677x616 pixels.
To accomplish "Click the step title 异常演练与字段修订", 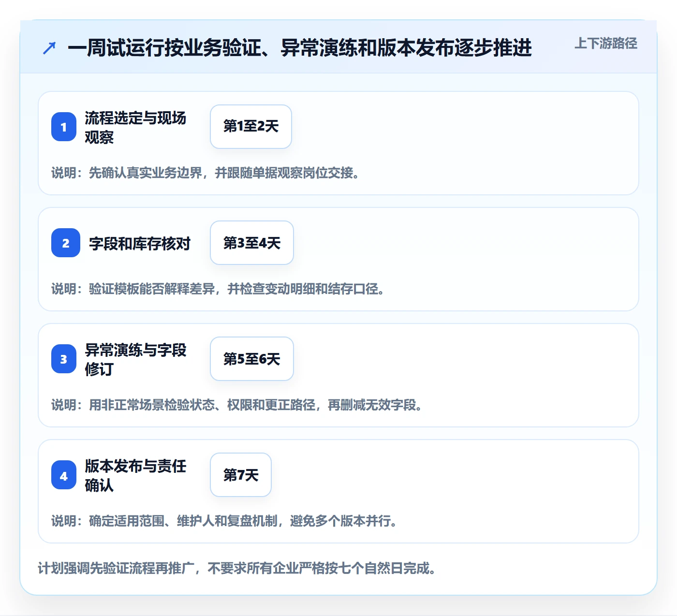I will (135, 359).
